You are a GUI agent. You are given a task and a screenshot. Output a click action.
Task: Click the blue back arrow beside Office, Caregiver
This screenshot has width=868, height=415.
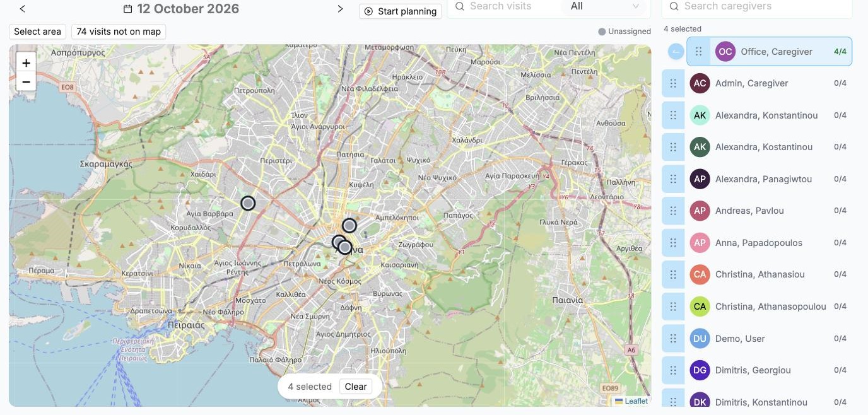click(676, 52)
